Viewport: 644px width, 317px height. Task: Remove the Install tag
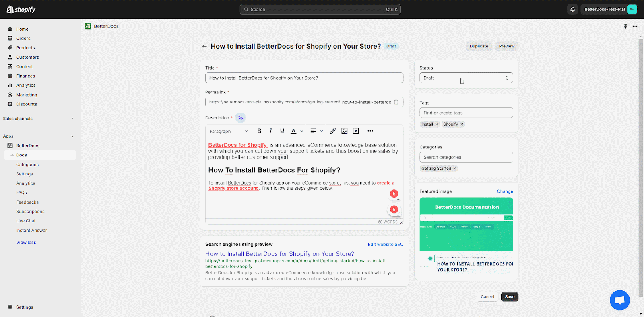pyautogui.click(x=437, y=124)
